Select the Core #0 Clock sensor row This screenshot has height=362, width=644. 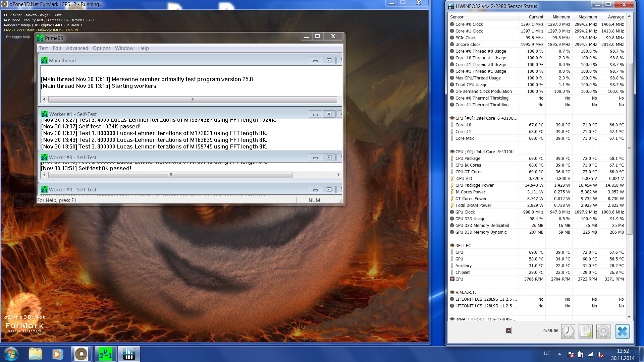pos(537,24)
